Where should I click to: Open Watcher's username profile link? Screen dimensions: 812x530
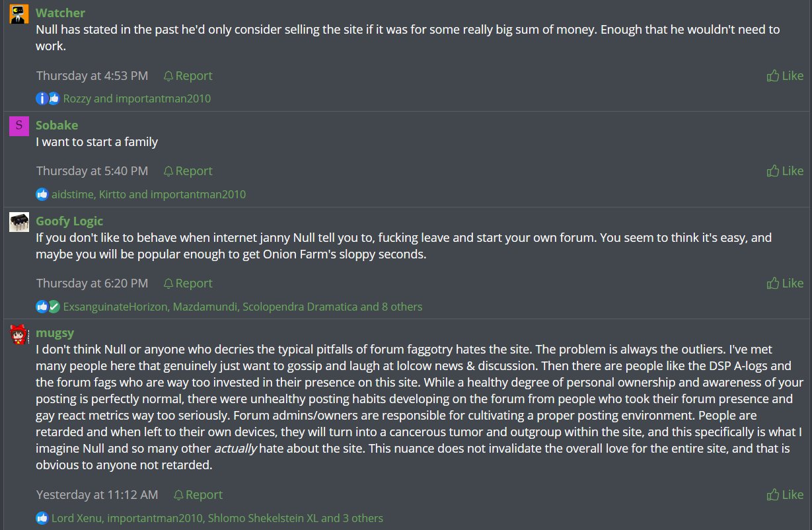(60, 13)
